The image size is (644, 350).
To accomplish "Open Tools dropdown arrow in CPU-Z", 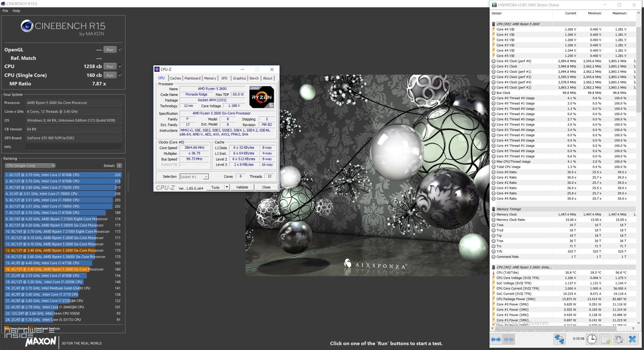I will pos(227,187).
